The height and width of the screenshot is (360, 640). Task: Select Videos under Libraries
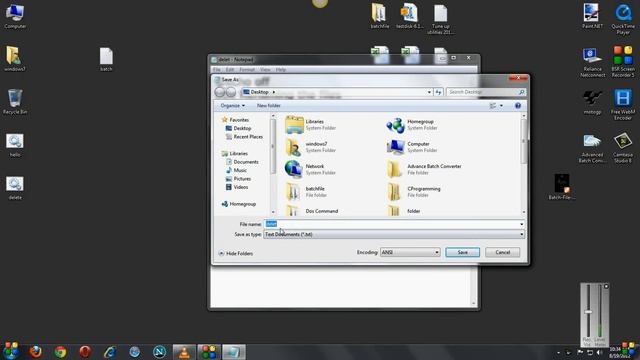point(237,187)
